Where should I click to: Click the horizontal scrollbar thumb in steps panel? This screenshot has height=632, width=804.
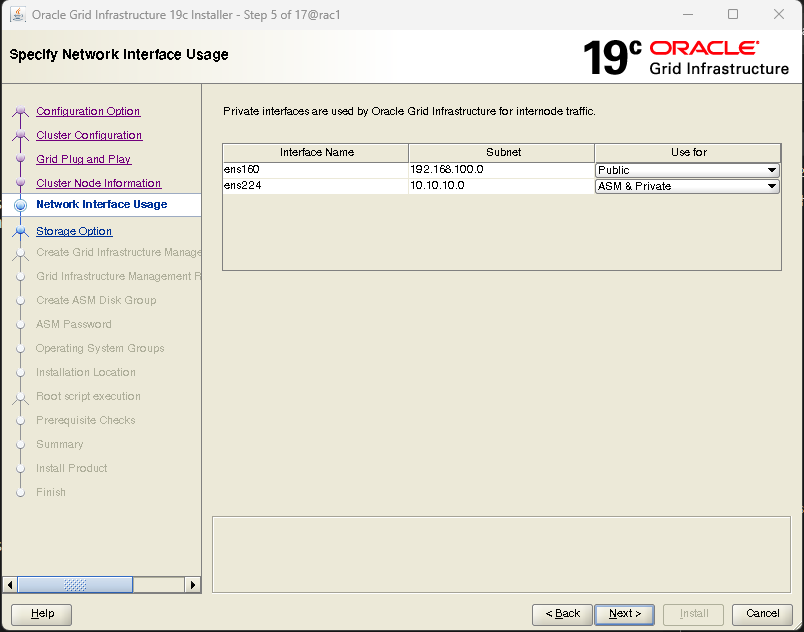(75, 585)
